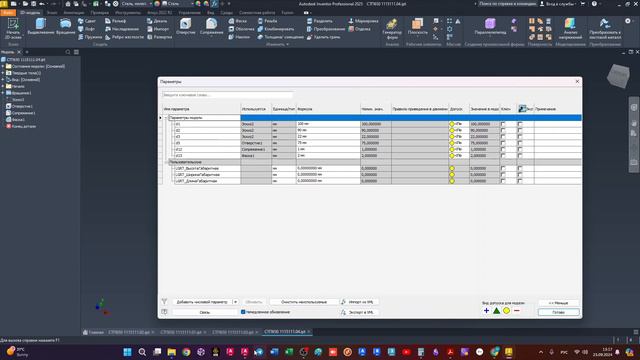
Task: Click in the parameter filter search field
Action: [227, 95]
